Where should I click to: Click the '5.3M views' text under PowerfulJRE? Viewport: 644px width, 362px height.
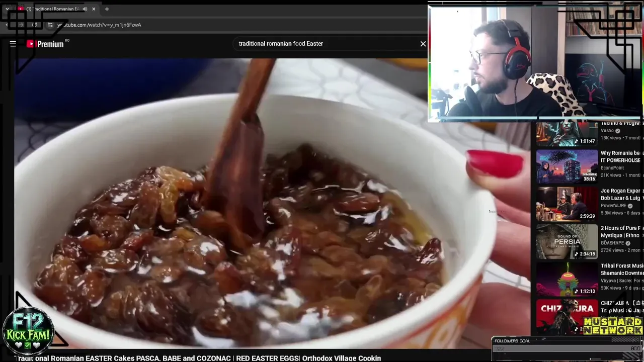click(x=613, y=213)
